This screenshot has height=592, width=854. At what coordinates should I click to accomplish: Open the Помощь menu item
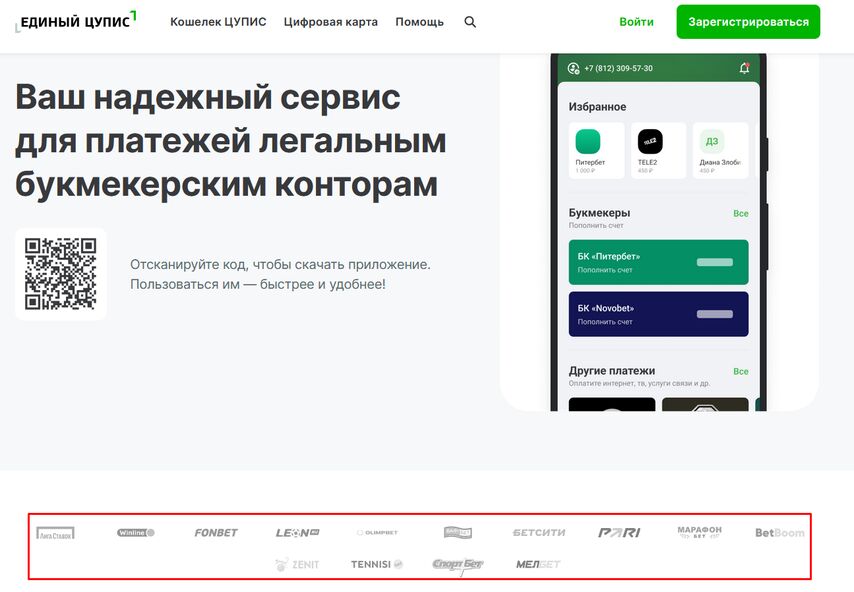419,22
